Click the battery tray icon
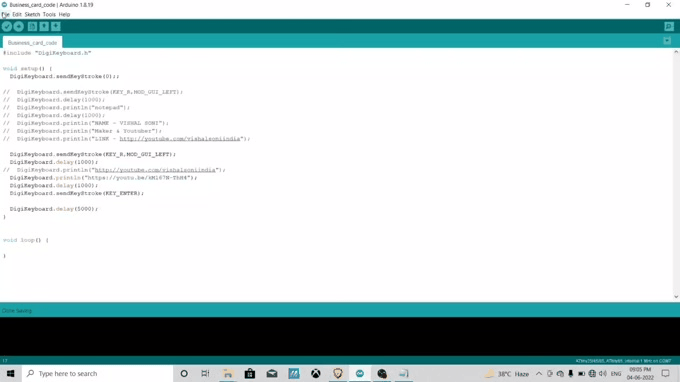Screen dimensions: 680x382 [x=582, y=374]
